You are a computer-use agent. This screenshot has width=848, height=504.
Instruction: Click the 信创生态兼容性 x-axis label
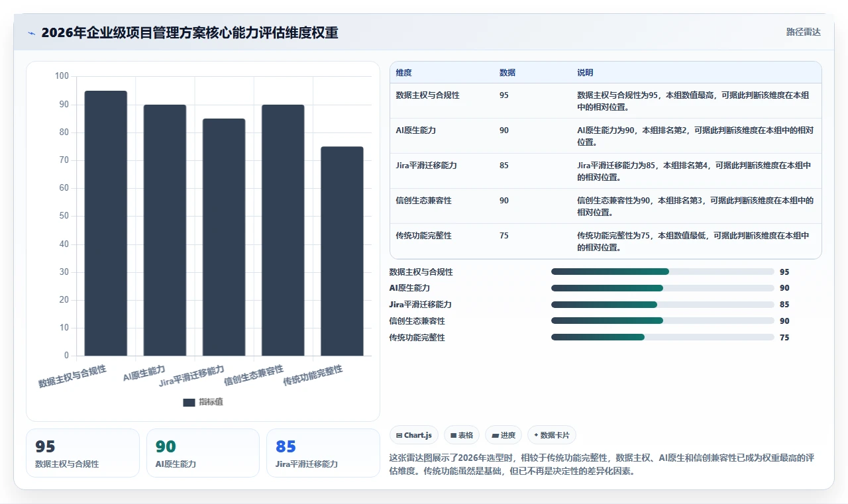tap(254, 375)
